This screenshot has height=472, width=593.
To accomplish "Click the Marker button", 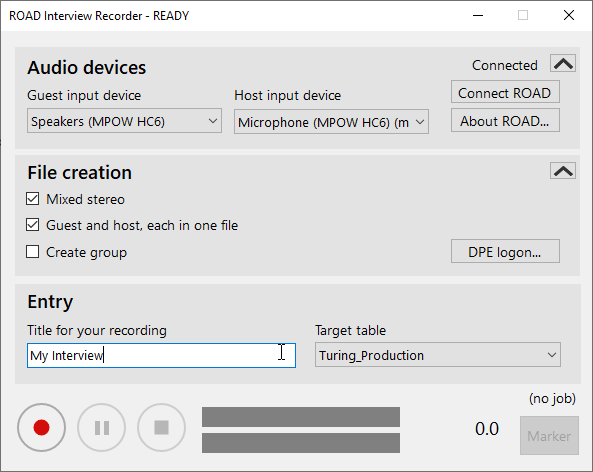I will pyautogui.click(x=549, y=436).
